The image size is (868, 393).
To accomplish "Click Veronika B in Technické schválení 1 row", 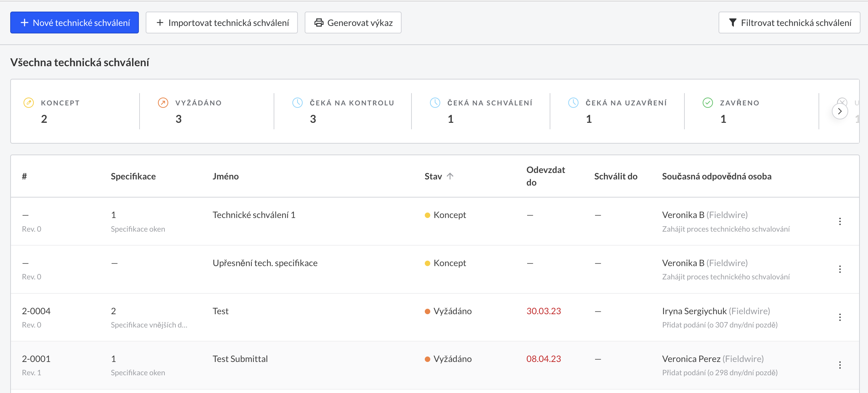I will [x=683, y=215].
